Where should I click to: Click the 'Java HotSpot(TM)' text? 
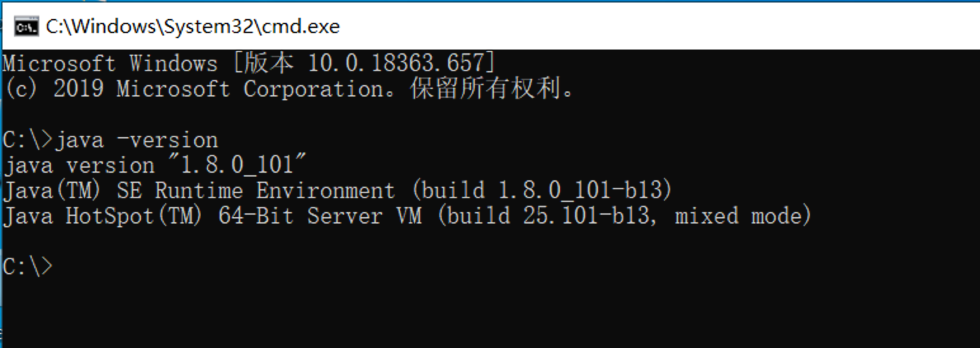click(x=104, y=216)
